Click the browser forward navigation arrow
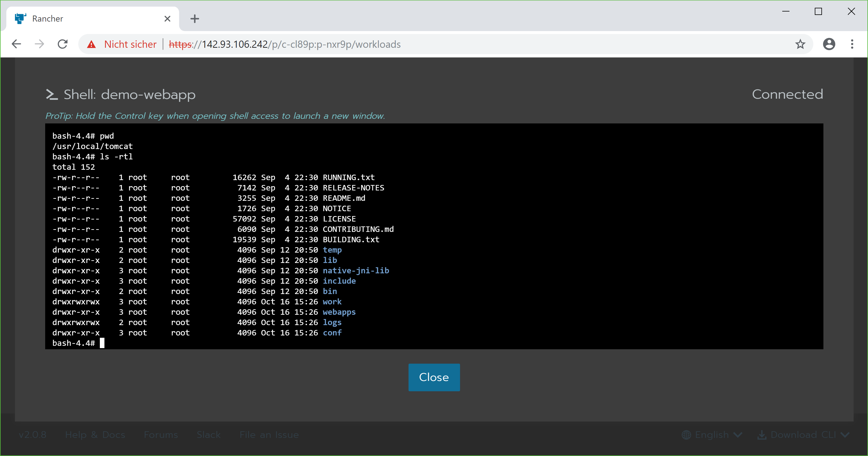Viewport: 868px width, 456px height. [40, 45]
